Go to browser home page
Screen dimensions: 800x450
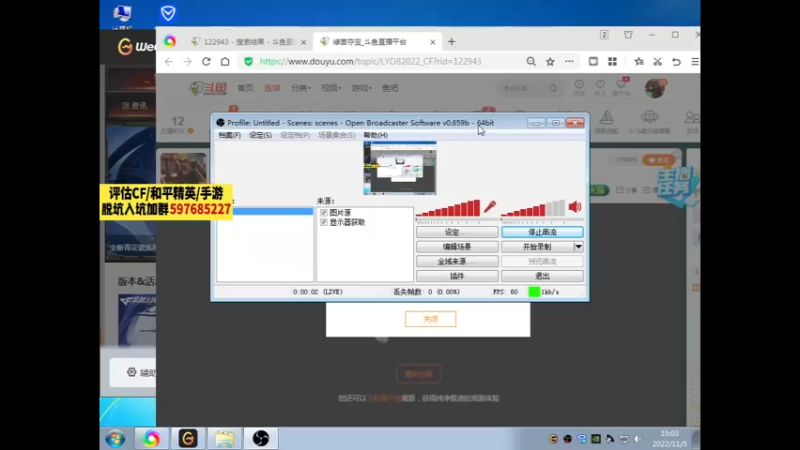coord(225,62)
